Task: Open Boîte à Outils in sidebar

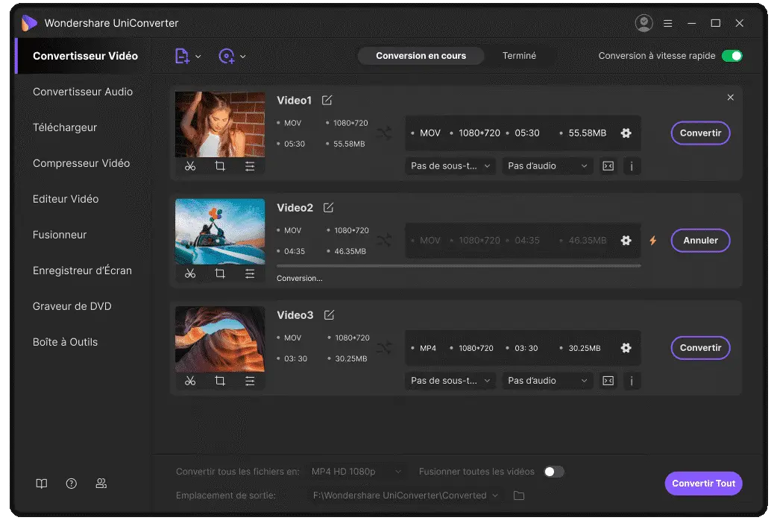Action: coord(65,342)
